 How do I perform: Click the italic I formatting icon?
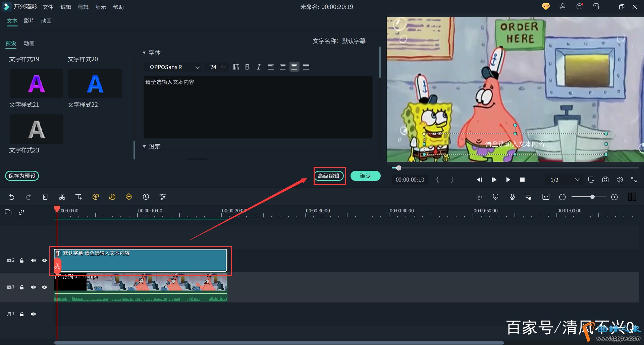(x=259, y=67)
